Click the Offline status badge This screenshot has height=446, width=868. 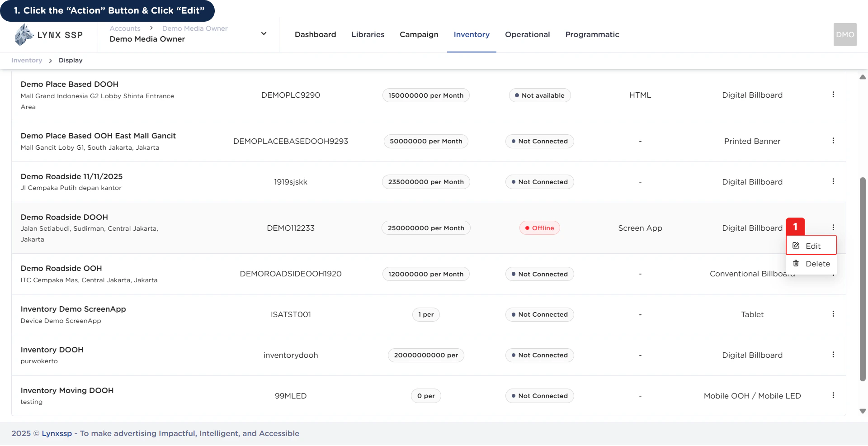click(x=539, y=228)
